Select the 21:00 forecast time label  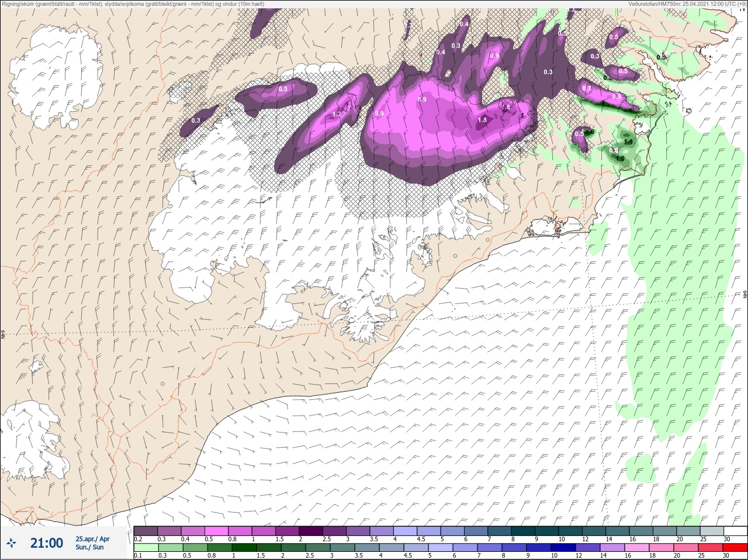[x=46, y=543]
